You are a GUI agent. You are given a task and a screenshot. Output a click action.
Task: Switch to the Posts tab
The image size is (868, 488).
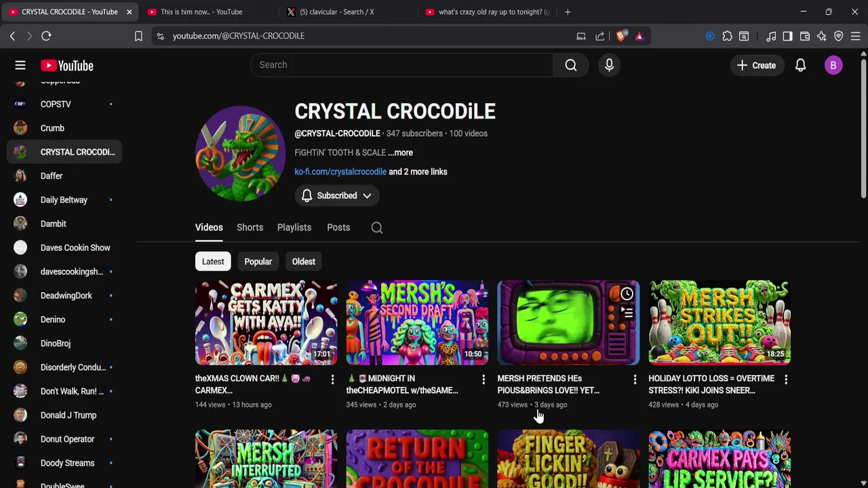click(x=338, y=228)
